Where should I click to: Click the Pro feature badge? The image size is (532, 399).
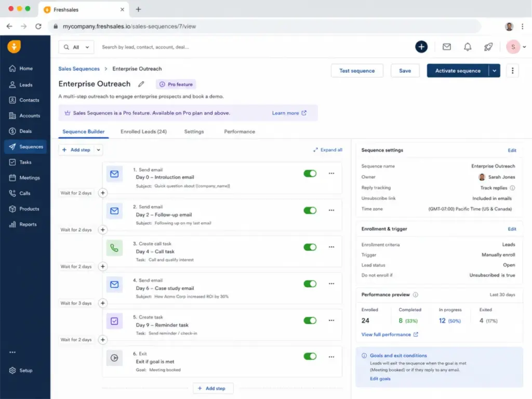point(176,84)
